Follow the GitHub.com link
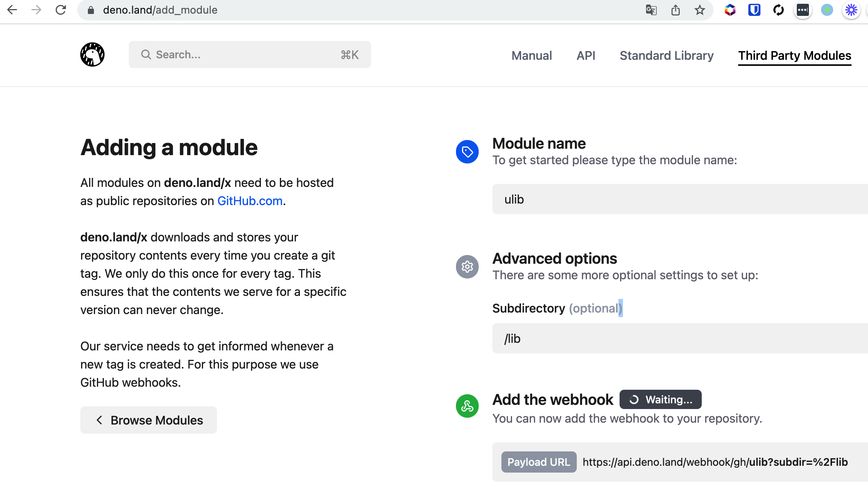The height and width of the screenshot is (504, 868). coord(250,201)
